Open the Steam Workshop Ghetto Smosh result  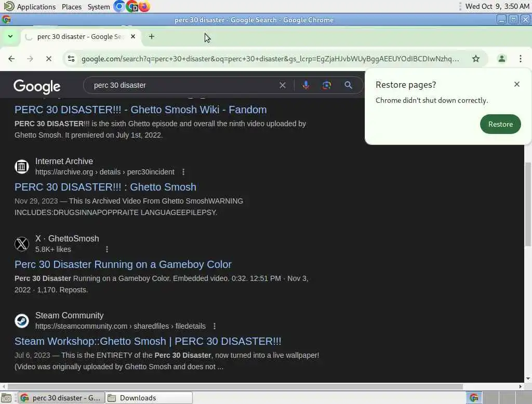point(148,341)
